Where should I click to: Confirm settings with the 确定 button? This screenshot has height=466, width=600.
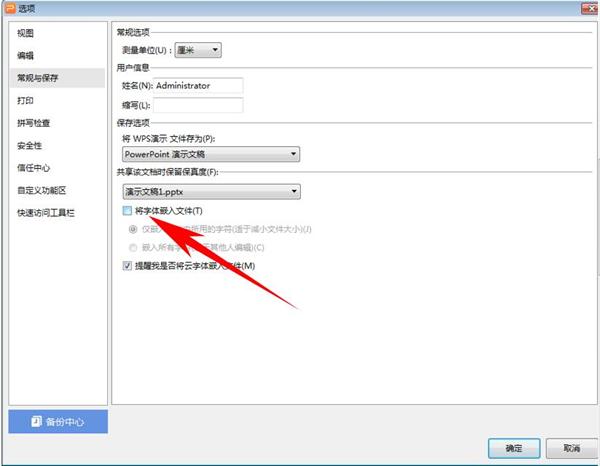[514, 448]
